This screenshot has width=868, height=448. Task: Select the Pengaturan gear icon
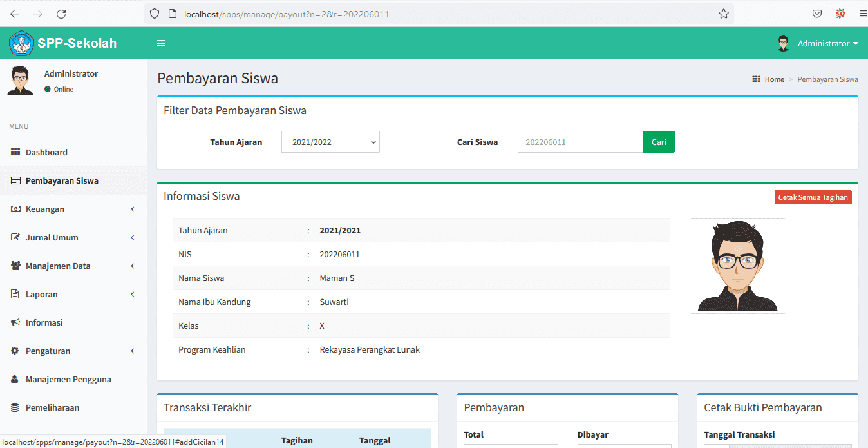click(15, 351)
